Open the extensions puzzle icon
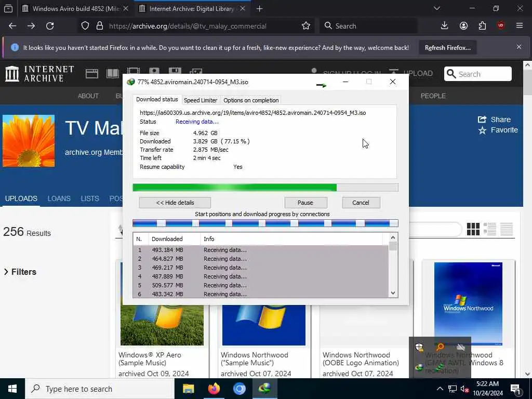Viewport: 532px width, 399px height. [x=482, y=26]
